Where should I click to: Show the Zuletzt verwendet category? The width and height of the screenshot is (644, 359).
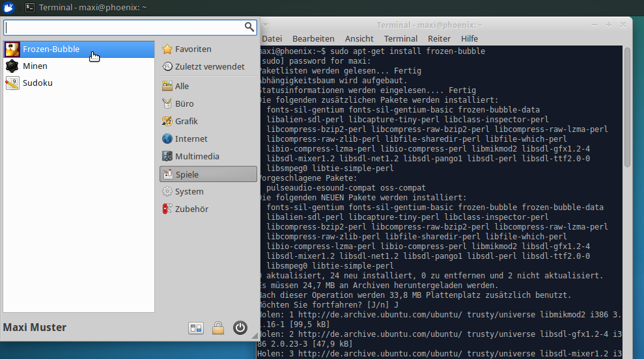click(208, 66)
